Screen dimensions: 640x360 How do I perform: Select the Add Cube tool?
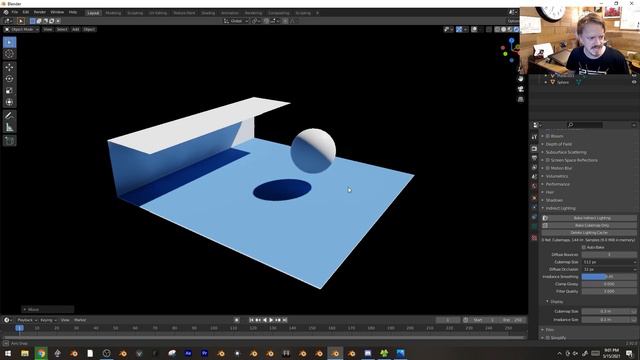point(9,141)
